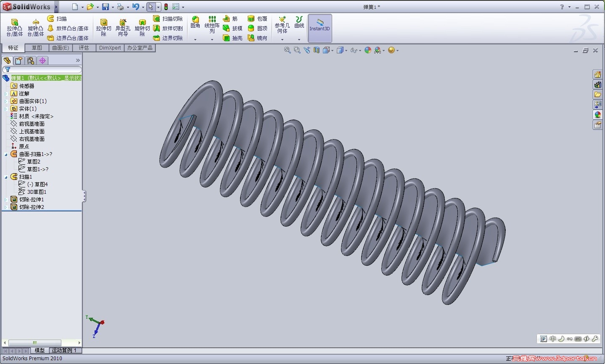Expand the 切除-拉伸2 node
This screenshot has width=605, height=364.
6,207
